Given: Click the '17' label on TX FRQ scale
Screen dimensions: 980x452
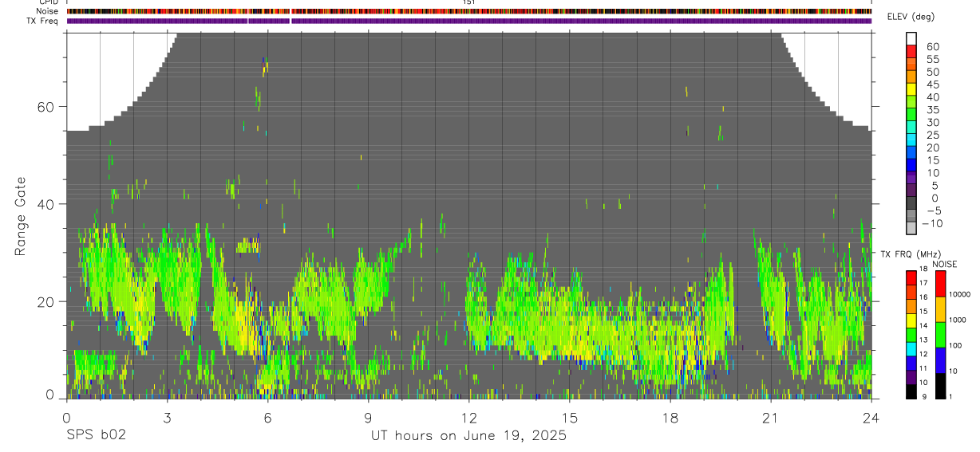Looking at the screenshot, I should 922,283.
